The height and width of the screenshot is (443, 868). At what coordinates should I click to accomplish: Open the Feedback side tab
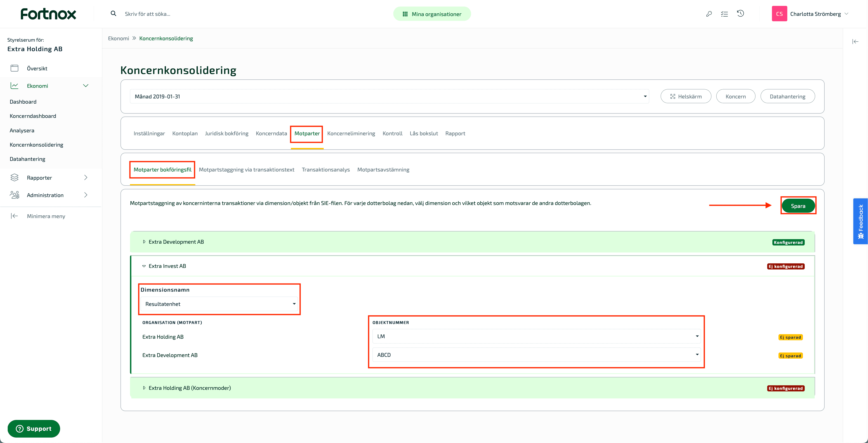pyautogui.click(x=860, y=221)
